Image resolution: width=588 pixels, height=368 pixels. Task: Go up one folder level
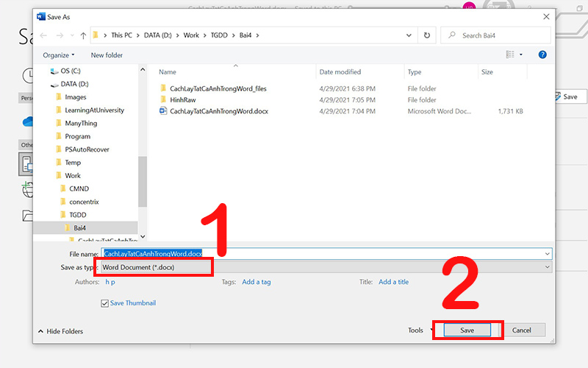(83, 35)
